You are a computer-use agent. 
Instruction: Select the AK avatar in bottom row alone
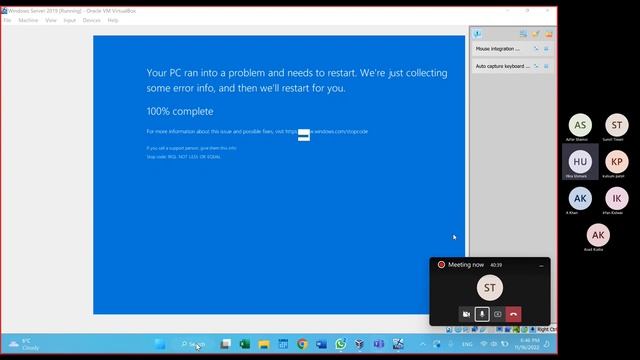click(598, 235)
